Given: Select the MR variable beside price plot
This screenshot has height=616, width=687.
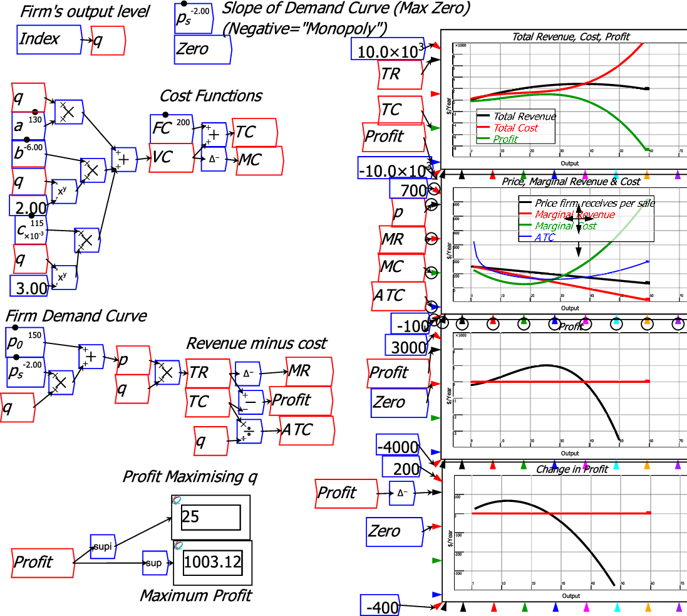Looking at the screenshot, I should 403,239.
